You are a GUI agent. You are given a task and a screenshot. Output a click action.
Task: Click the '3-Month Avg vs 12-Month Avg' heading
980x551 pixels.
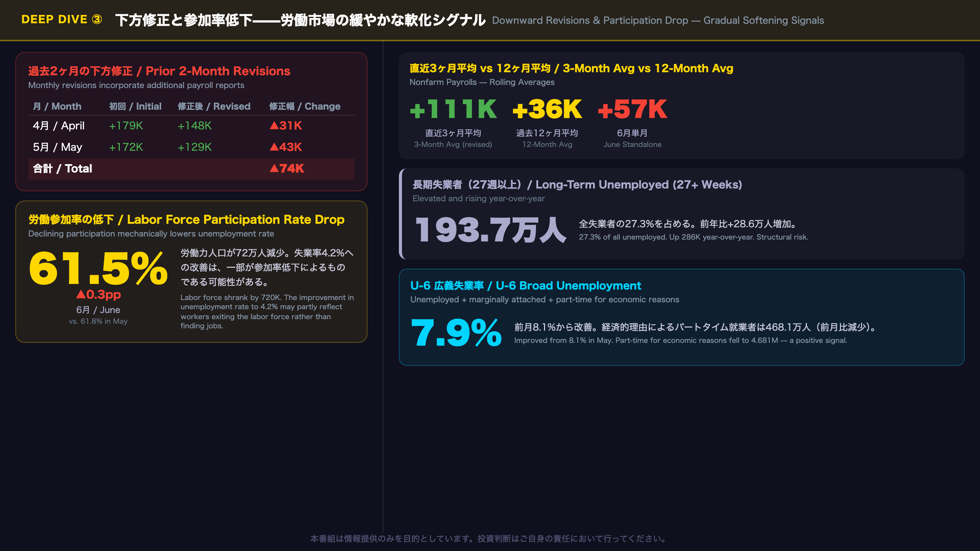[572, 68]
